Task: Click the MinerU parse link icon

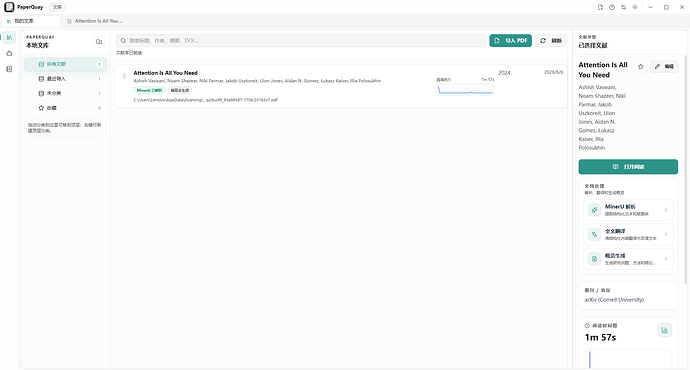Action: [x=594, y=210]
